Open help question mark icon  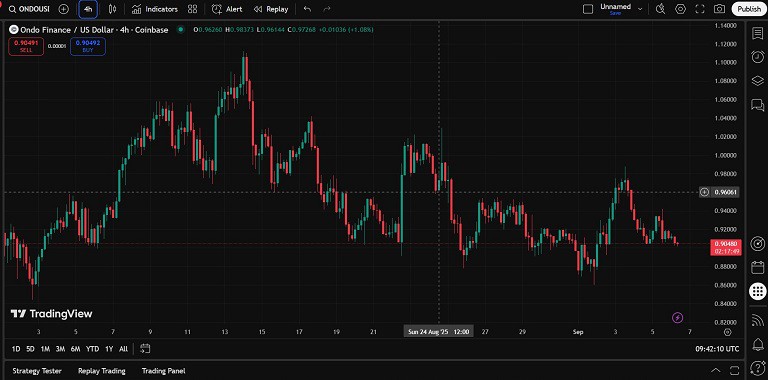point(757,368)
